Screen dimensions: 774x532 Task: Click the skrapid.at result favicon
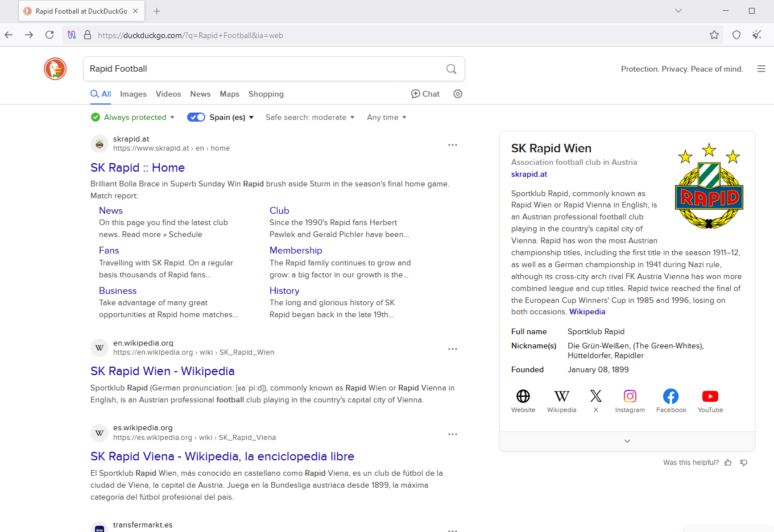click(100, 144)
